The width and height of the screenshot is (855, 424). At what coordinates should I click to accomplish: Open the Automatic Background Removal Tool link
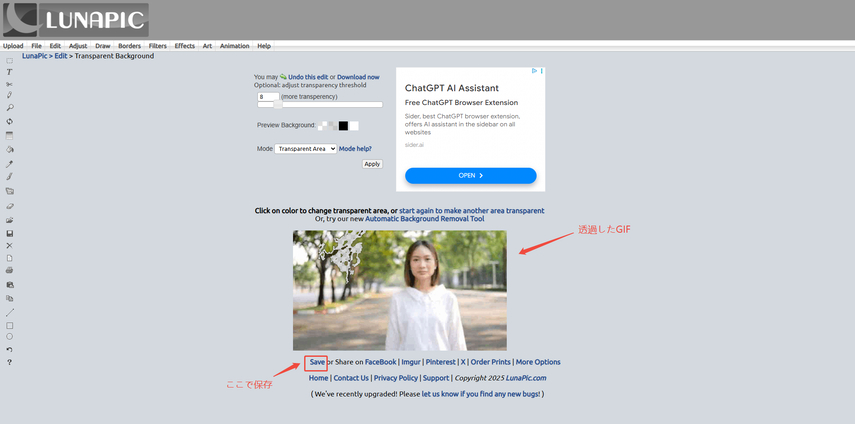tap(425, 219)
